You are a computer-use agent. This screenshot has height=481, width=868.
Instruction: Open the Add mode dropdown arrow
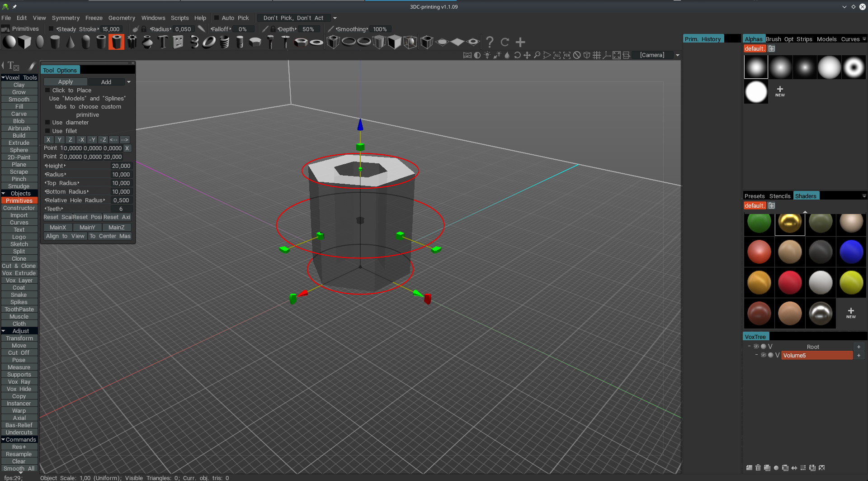pos(129,82)
